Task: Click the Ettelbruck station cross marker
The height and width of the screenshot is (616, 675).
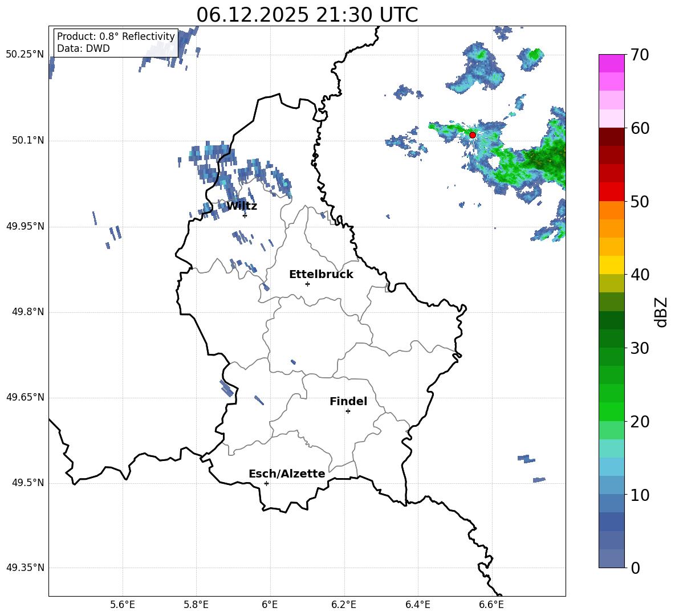Action: 307,284
